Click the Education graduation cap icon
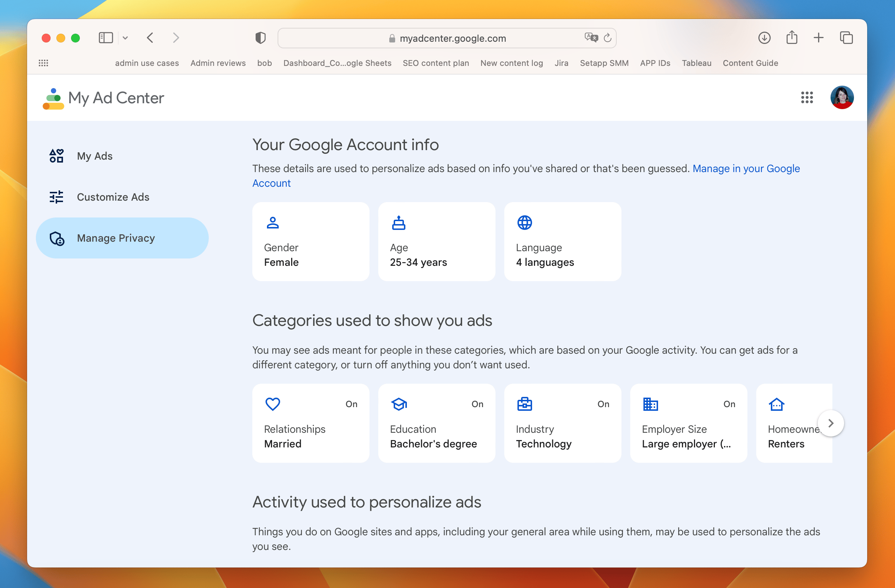Viewport: 895px width, 588px height. point(399,404)
